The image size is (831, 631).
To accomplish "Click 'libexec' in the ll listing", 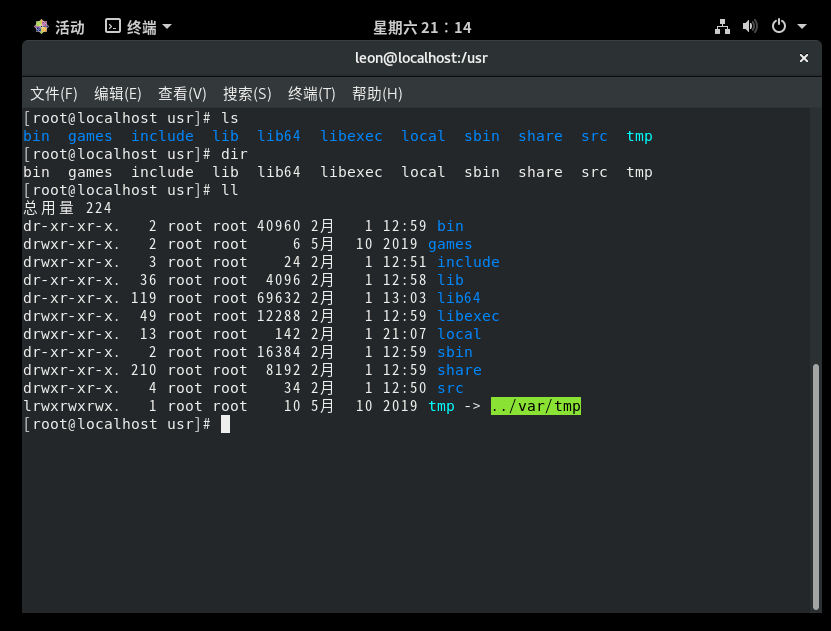I will (468, 316).
